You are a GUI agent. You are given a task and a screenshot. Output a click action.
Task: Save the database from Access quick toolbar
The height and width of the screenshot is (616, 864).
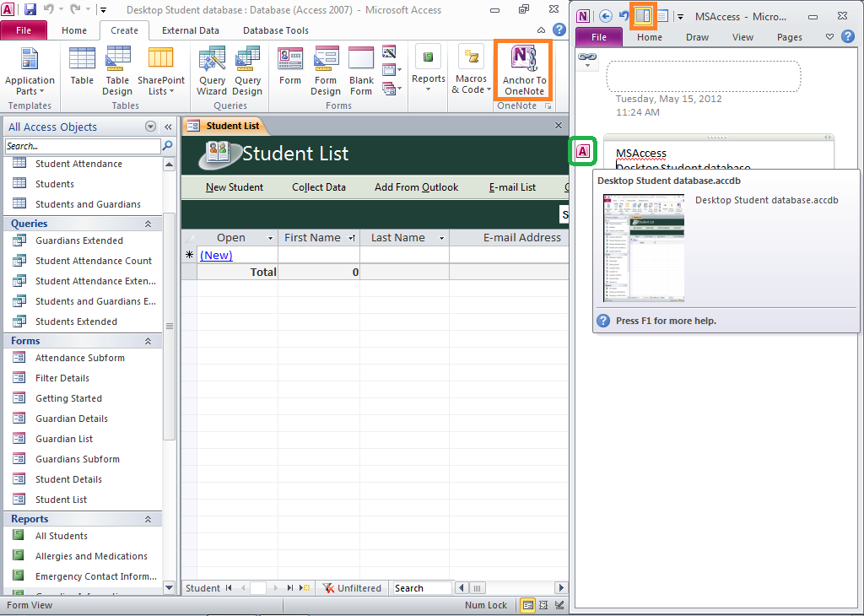30,9
